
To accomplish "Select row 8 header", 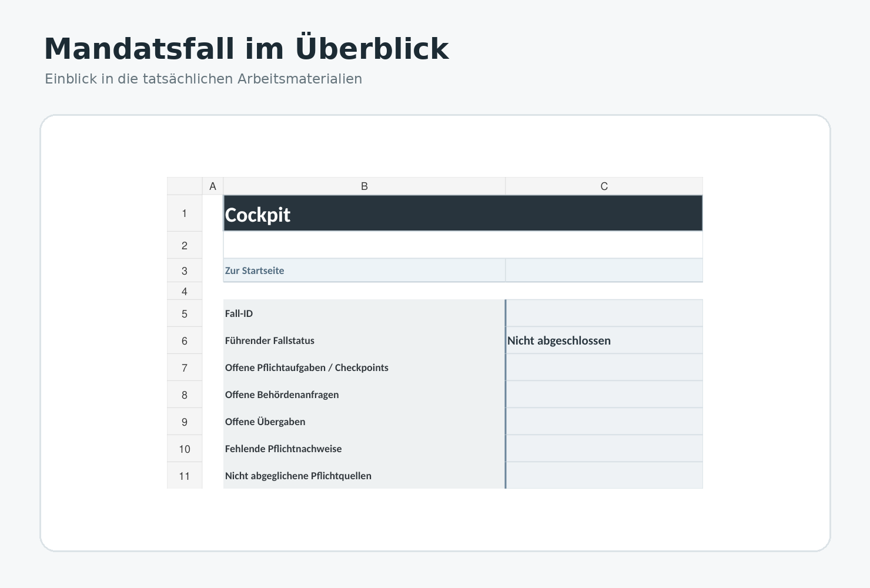I will click(185, 395).
